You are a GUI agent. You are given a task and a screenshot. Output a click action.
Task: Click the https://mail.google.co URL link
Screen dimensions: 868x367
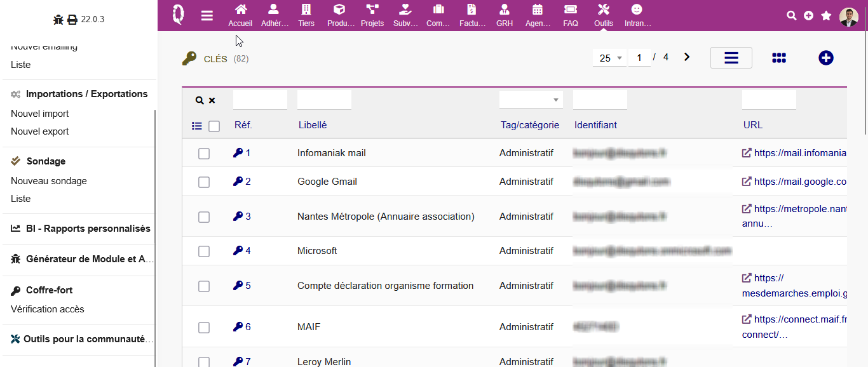(800, 182)
